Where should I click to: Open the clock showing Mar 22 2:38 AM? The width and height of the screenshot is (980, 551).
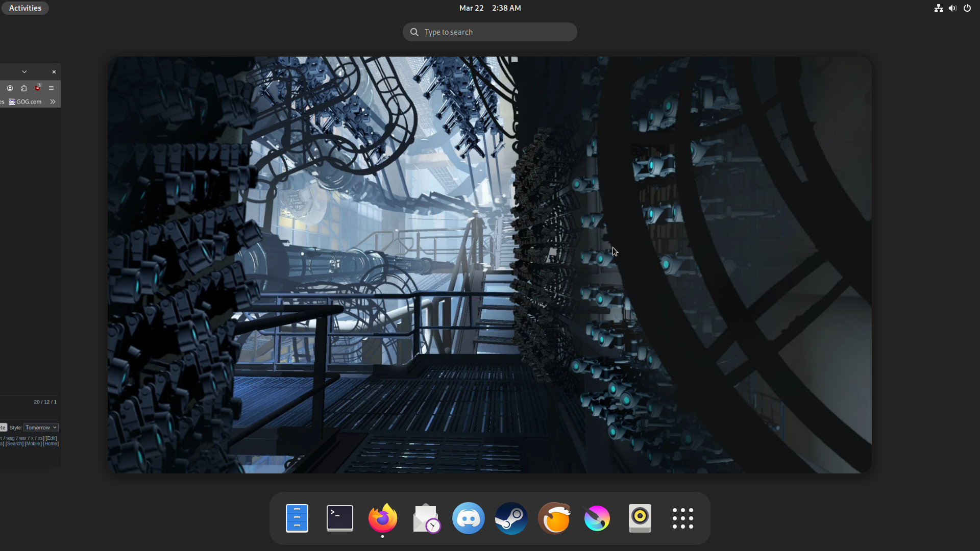coord(490,8)
